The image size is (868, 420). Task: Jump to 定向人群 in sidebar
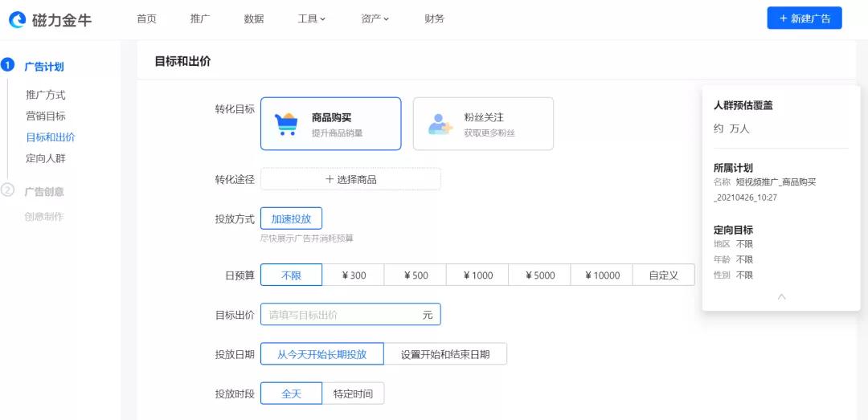click(x=46, y=158)
